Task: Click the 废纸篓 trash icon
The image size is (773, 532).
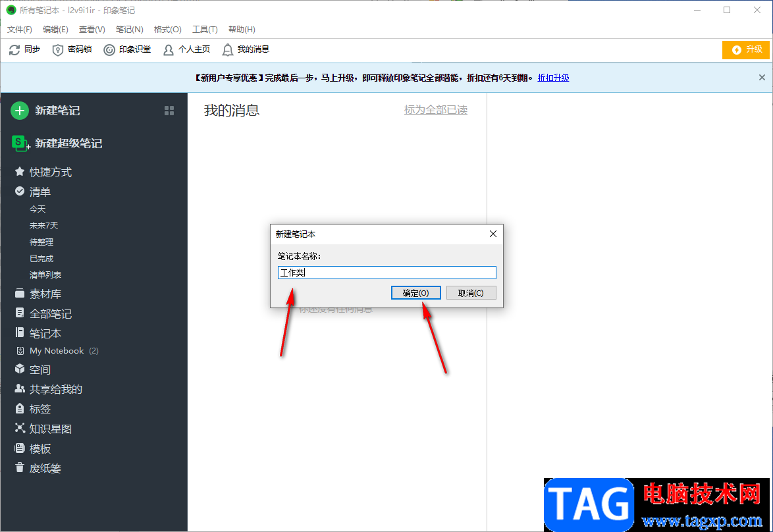Action: coord(20,467)
